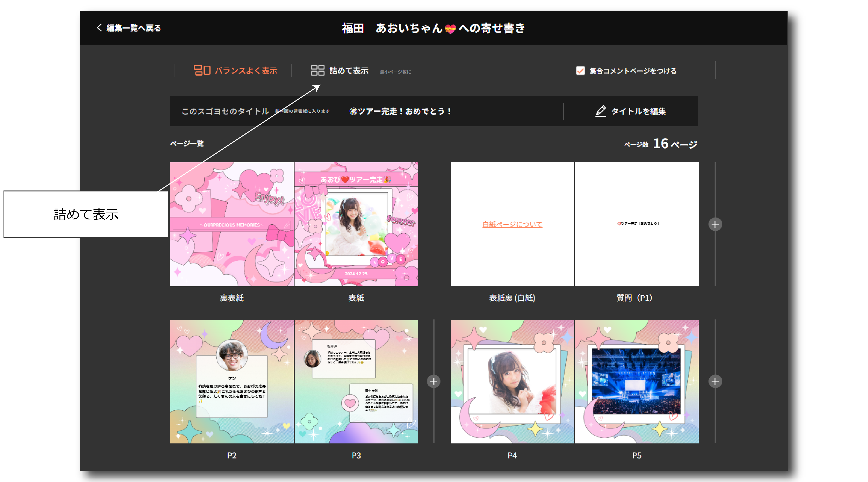Image resolution: width=868 pixels, height=482 pixels.
Task: Uncheck the collective comment page checkbox
Action: tap(580, 71)
